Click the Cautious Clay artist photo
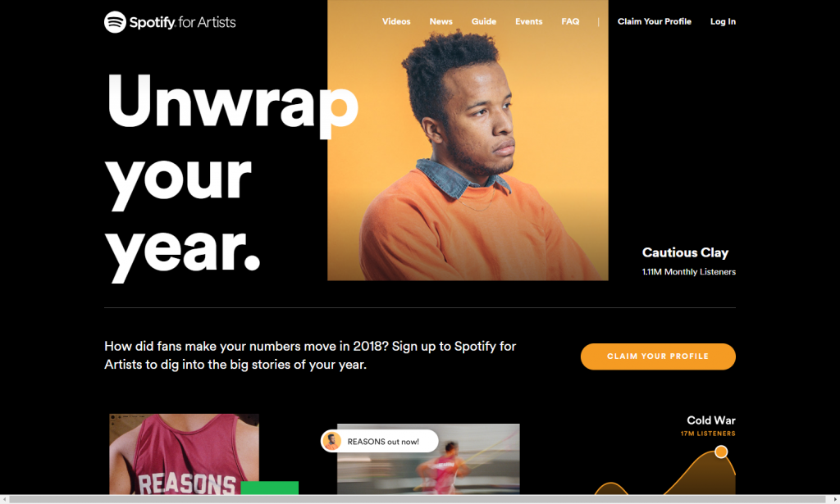 click(x=468, y=140)
